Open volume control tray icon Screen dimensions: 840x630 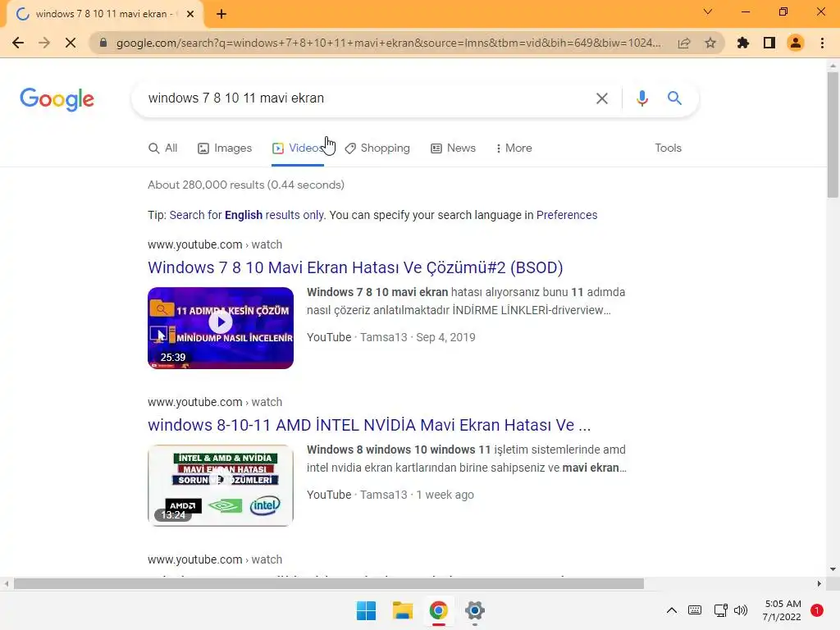tap(741, 610)
